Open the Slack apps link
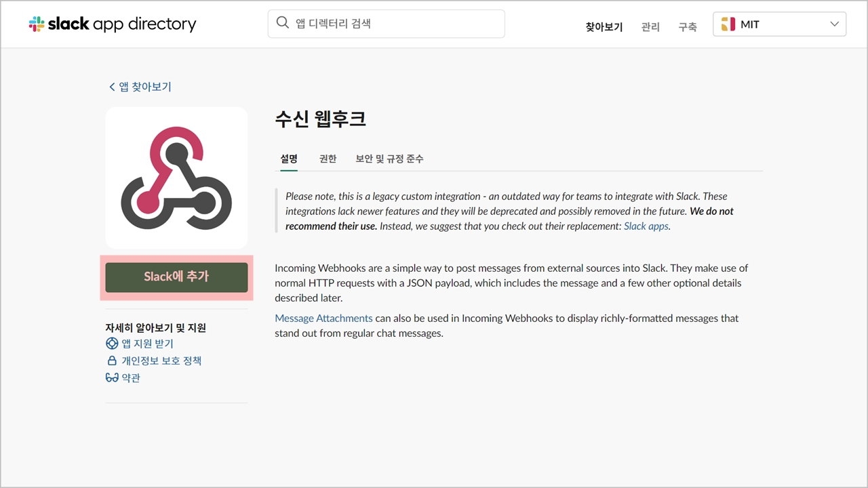Viewport: 868px width, 488px height. click(646, 226)
